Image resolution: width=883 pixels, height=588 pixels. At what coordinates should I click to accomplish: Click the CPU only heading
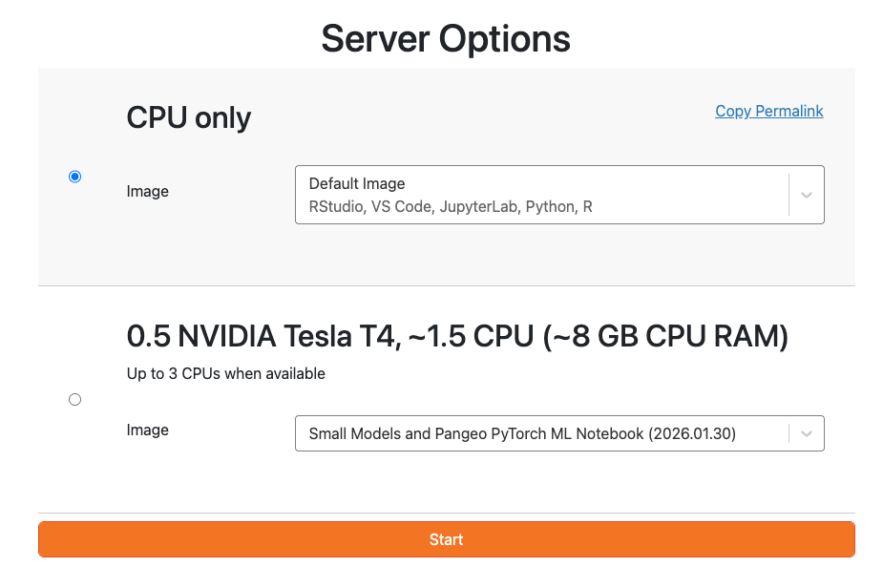click(x=189, y=118)
